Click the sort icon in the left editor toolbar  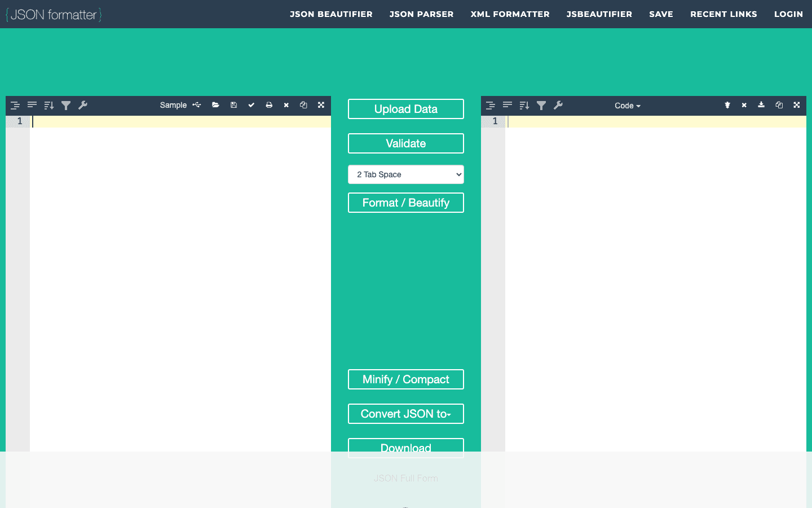tap(49, 106)
